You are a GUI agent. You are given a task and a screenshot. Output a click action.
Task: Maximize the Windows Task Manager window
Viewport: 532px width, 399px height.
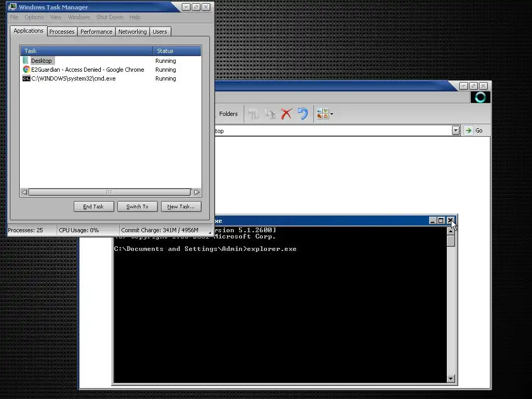click(x=196, y=7)
